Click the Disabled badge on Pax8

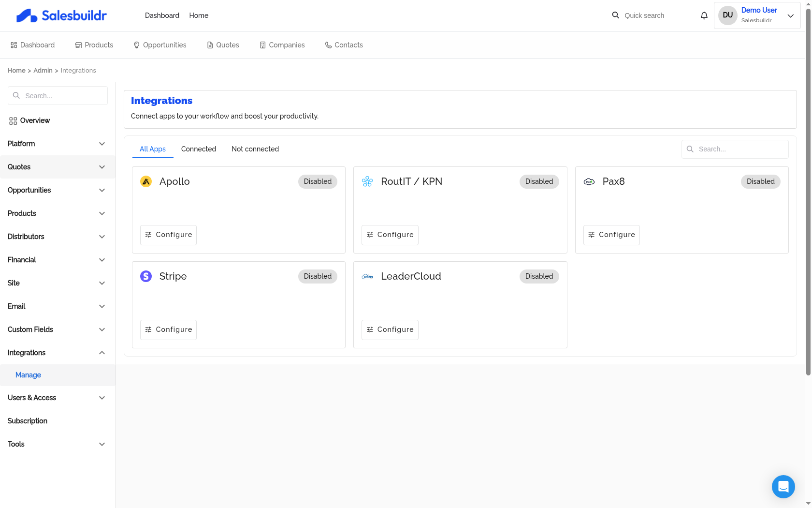760,181
